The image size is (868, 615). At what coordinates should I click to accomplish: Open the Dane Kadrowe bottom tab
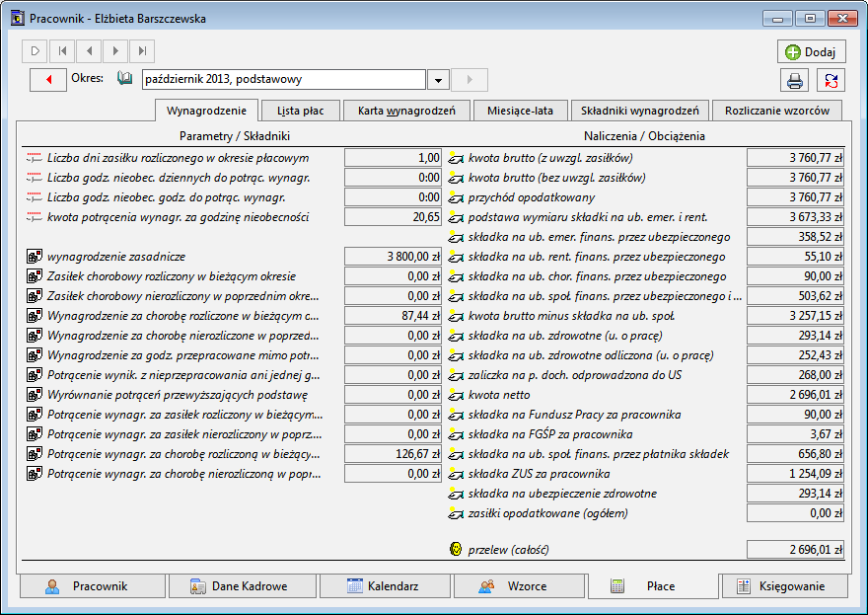(x=243, y=586)
